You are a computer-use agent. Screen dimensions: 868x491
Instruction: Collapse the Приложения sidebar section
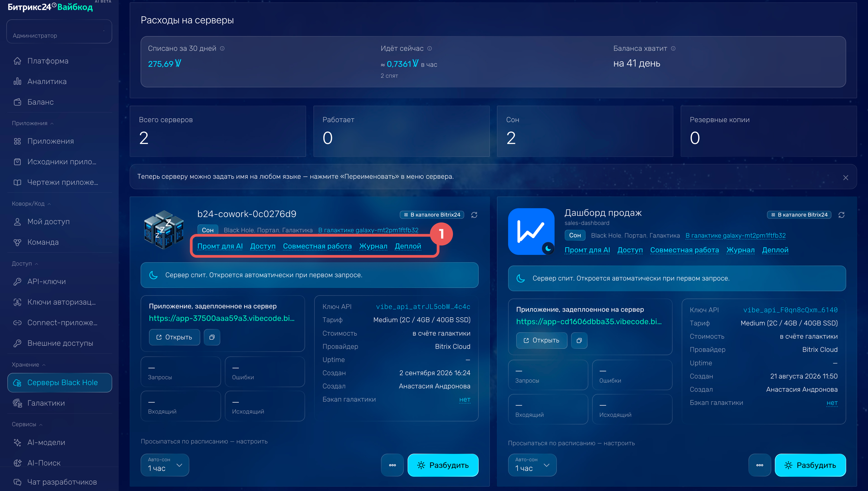pos(33,123)
